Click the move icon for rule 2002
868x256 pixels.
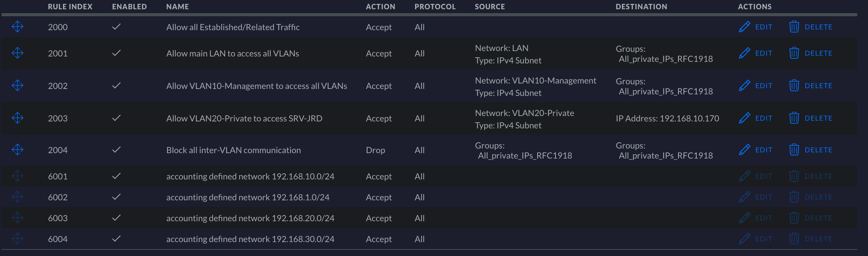pos(17,85)
